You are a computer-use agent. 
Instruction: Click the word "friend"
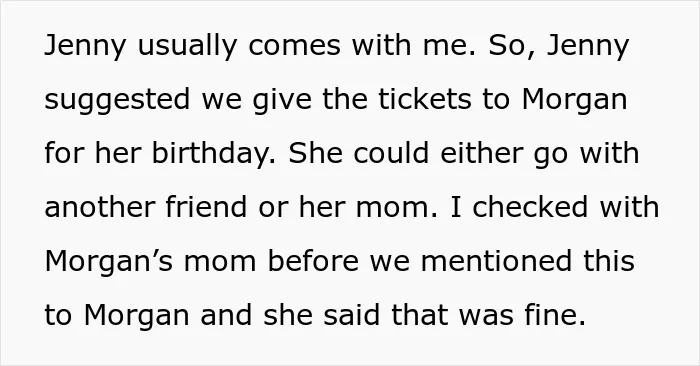point(206,207)
